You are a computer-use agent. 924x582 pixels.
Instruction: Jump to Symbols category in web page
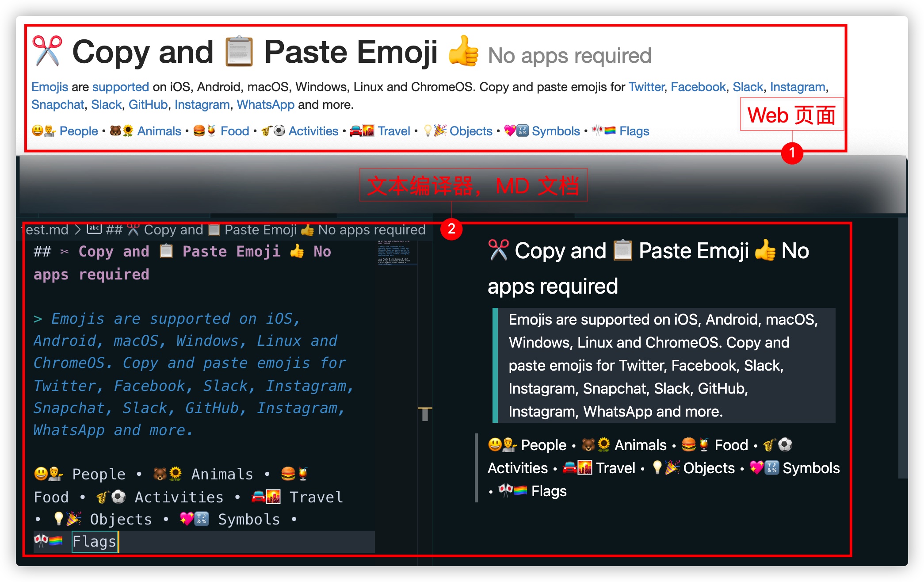[x=556, y=131]
